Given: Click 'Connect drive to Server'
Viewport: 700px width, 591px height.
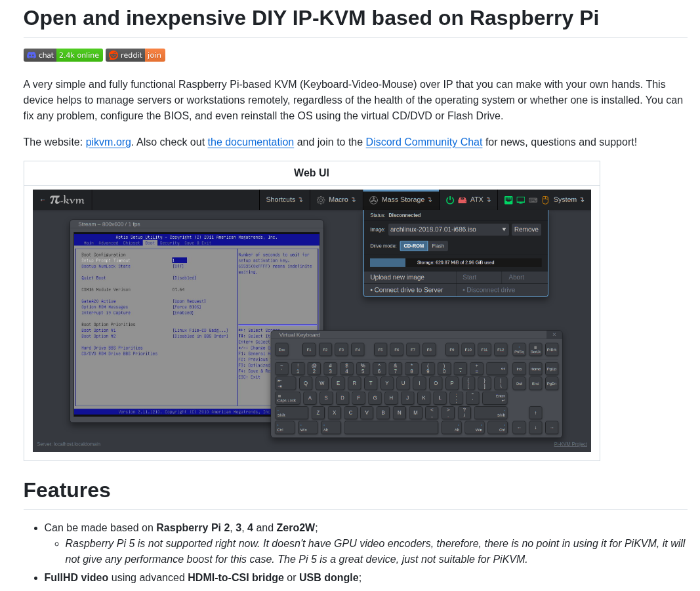Looking at the screenshot, I should coord(409,290).
